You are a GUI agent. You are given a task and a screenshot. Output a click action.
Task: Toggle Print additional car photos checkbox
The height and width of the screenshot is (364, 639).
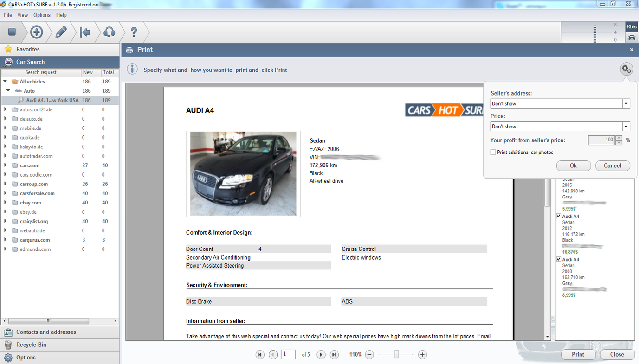493,152
